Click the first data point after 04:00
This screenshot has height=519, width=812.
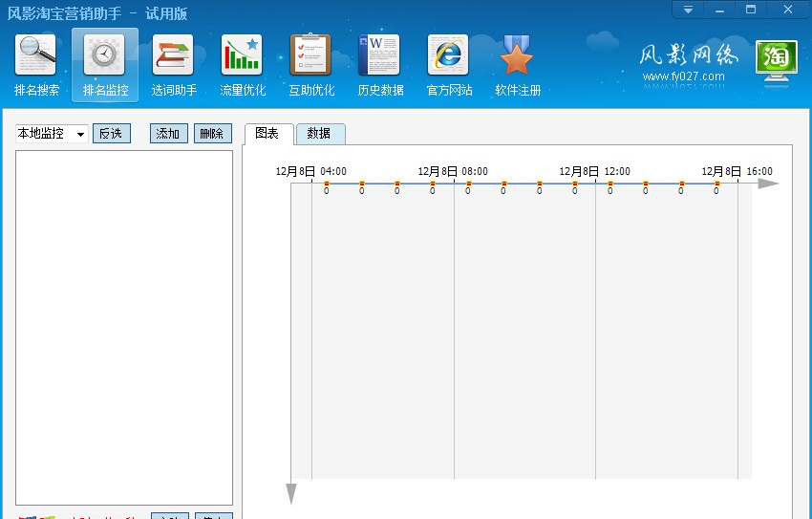[327, 184]
